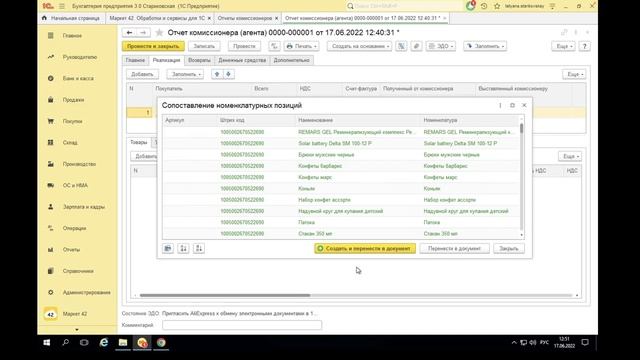Viewport: 640px width, 360px height.
Task: Switch to the Возвраты tab
Action: 199,60
